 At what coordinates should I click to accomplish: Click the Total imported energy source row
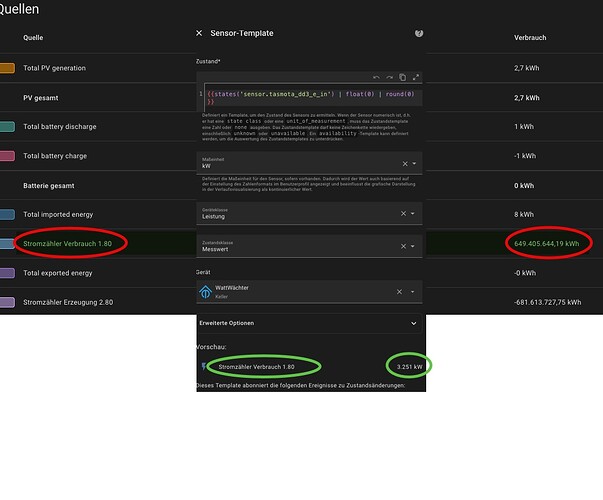(x=302, y=214)
